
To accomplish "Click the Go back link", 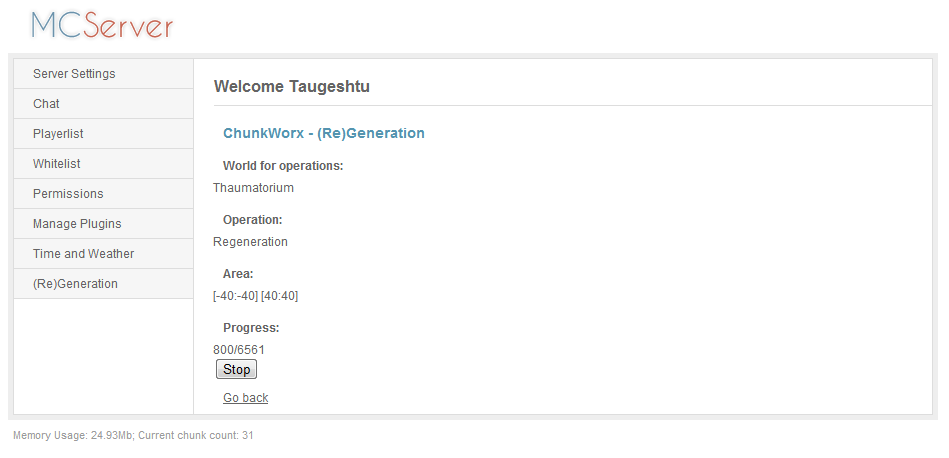I will [x=245, y=398].
